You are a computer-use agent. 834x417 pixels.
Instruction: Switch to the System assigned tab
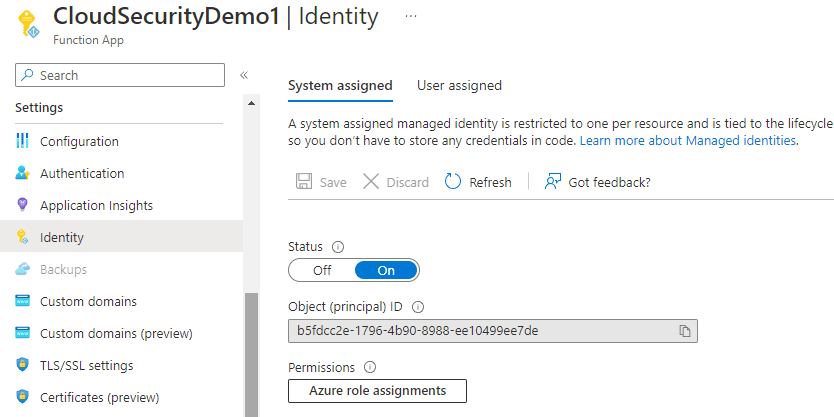(x=340, y=85)
